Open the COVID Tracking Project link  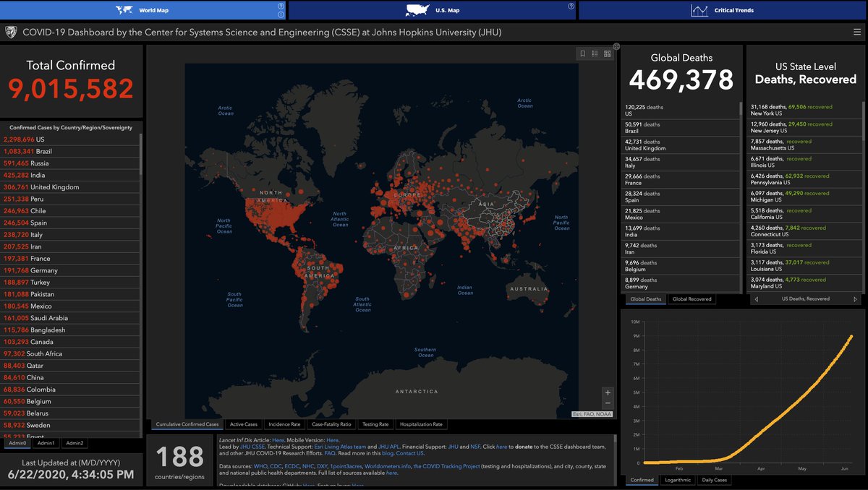(x=446, y=466)
